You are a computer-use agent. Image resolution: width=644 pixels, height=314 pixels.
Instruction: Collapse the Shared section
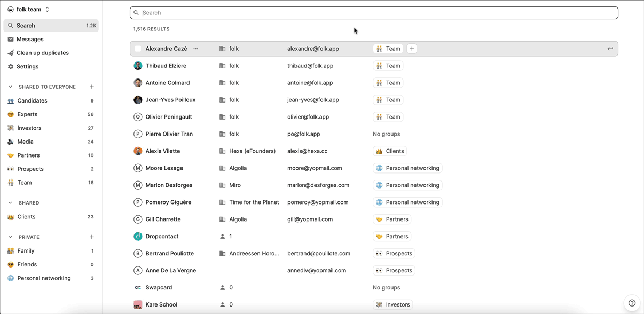10,203
